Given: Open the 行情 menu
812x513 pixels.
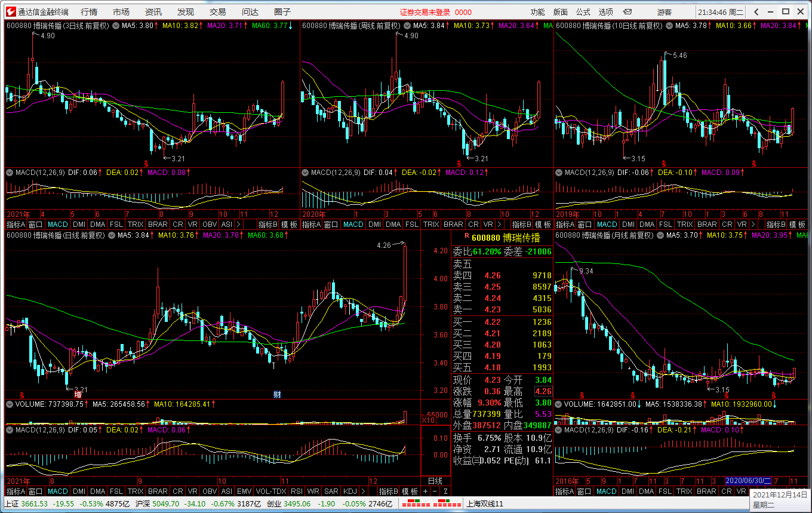Looking at the screenshot, I should [x=89, y=12].
